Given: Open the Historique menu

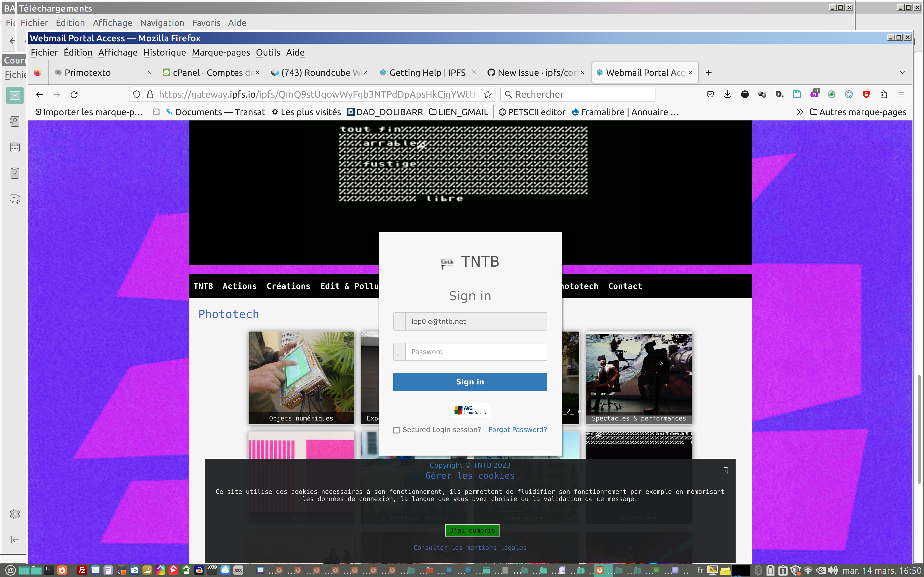Looking at the screenshot, I should [x=165, y=53].
